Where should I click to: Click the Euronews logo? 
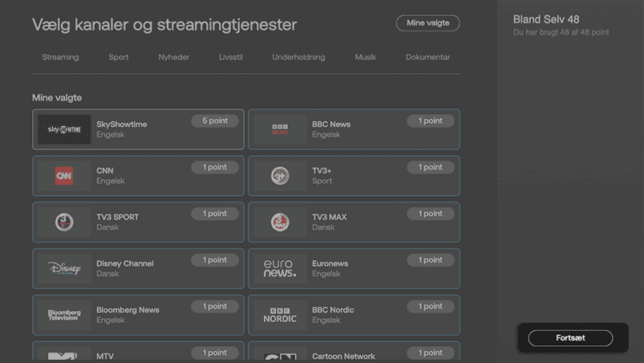(280, 268)
